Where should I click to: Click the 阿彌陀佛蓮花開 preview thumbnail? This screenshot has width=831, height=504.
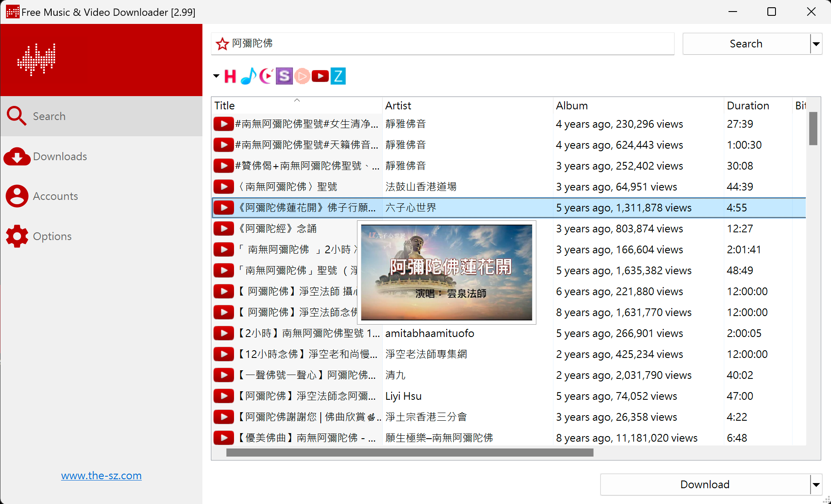[x=447, y=273]
